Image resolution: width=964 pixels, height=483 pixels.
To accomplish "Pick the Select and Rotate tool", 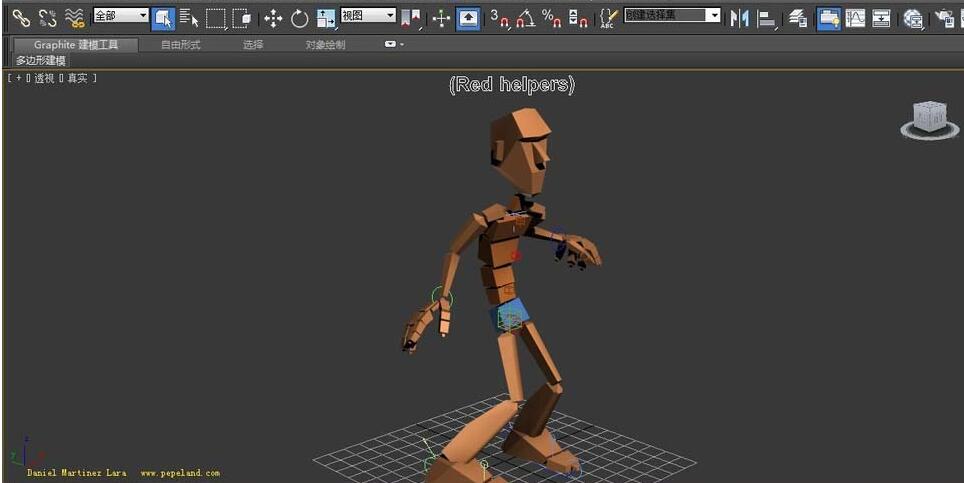I will pos(300,18).
